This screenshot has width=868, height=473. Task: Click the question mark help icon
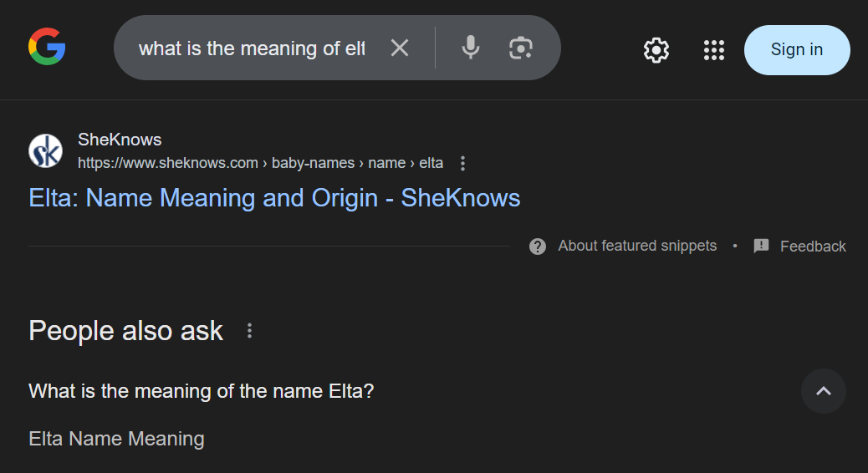tap(538, 247)
